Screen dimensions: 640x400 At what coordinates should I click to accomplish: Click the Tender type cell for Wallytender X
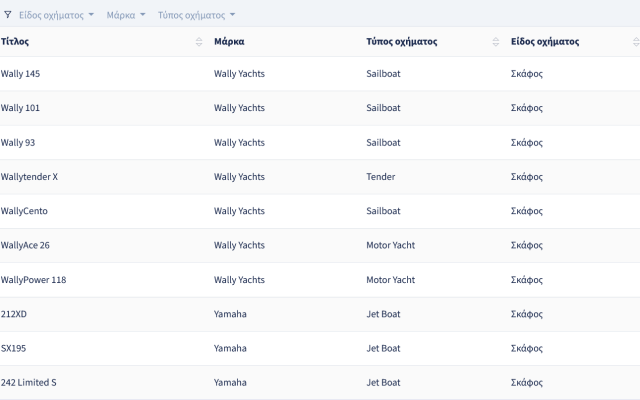pyautogui.click(x=381, y=177)
